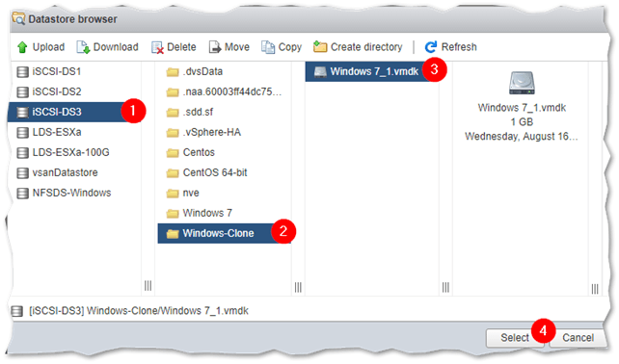Screen dimensions: 619x364
Task: Click the Refresh blue arrow icon
Action: point(431,47)
